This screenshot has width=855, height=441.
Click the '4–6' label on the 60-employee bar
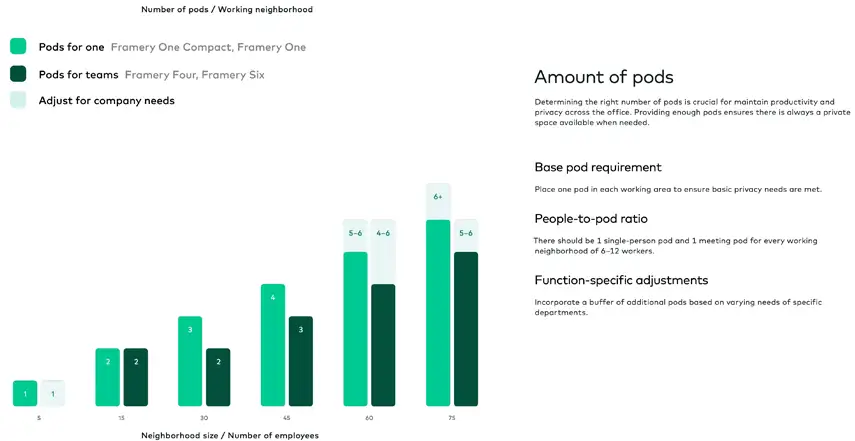click(x=383, y=233)
